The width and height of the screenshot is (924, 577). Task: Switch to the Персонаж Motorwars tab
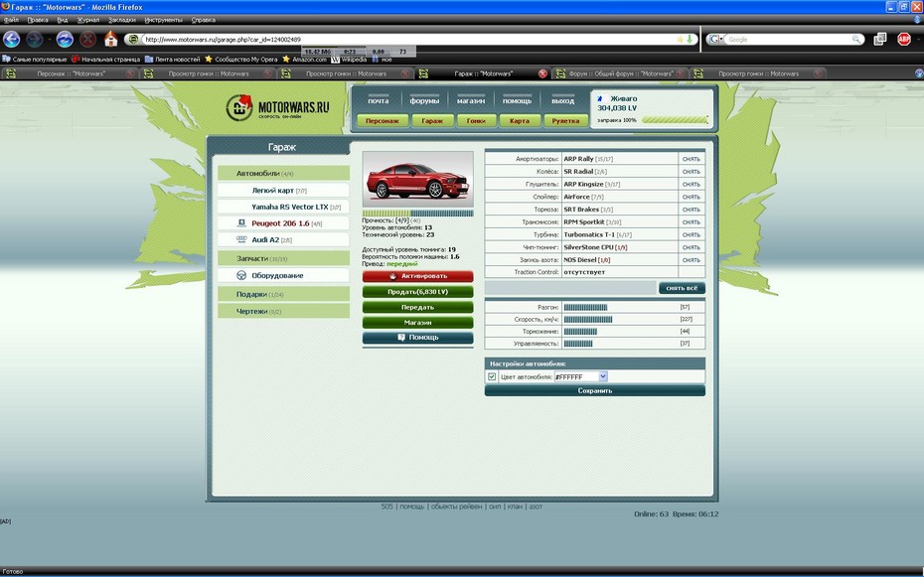pyautogui.click(x=70, y=73)
